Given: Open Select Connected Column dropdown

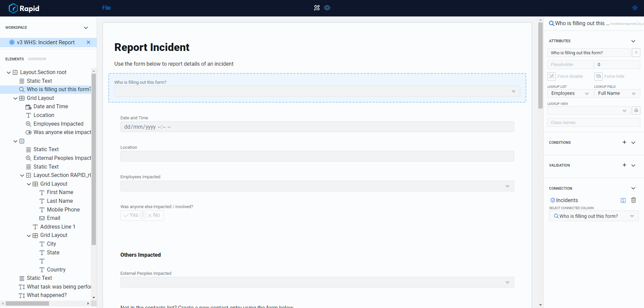Looking at the screenshot, I should (x=594, y=216).
